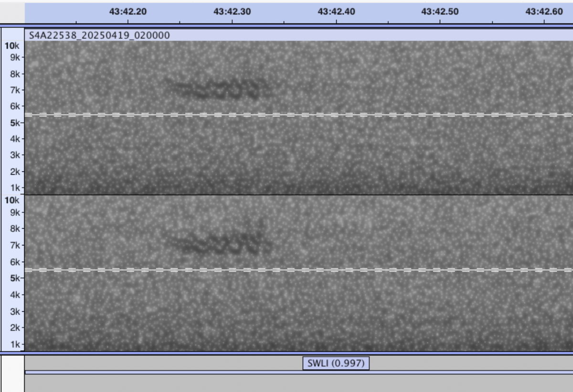Click 5k on top channel vertical scale
This screenshot has height=392, width=573.
(x=14, y=123)
